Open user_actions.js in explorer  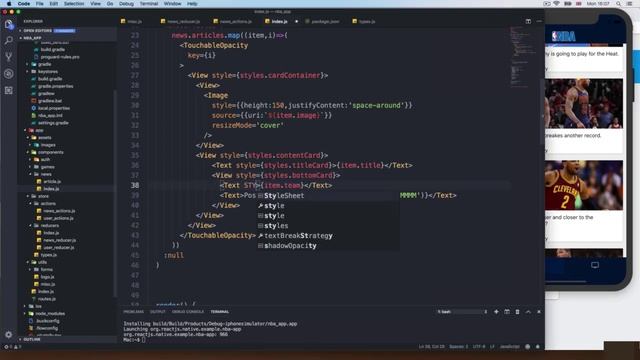tap(58, 218)
